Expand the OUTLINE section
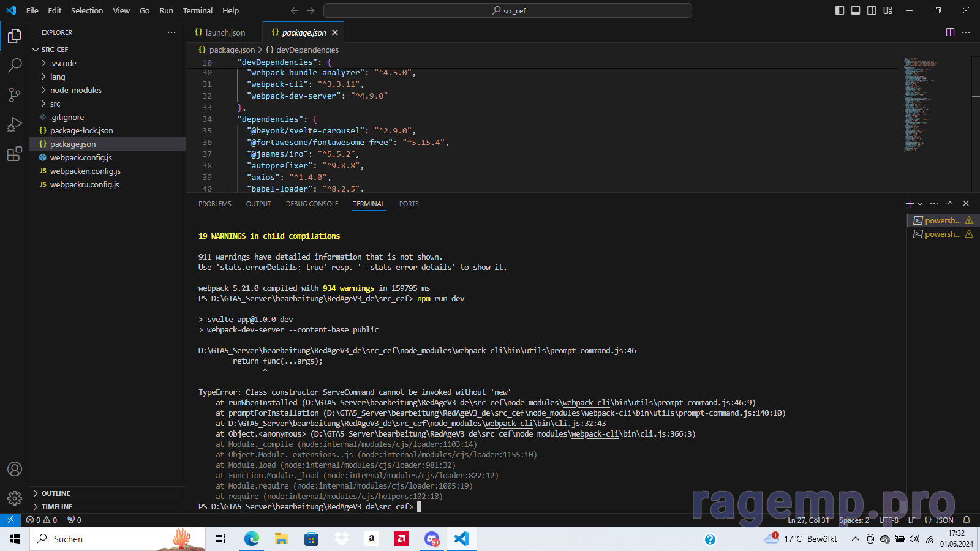 point(56,493)
